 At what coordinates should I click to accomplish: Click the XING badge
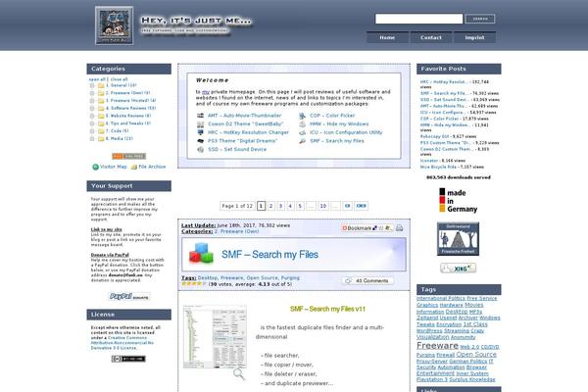click(459, 269)
